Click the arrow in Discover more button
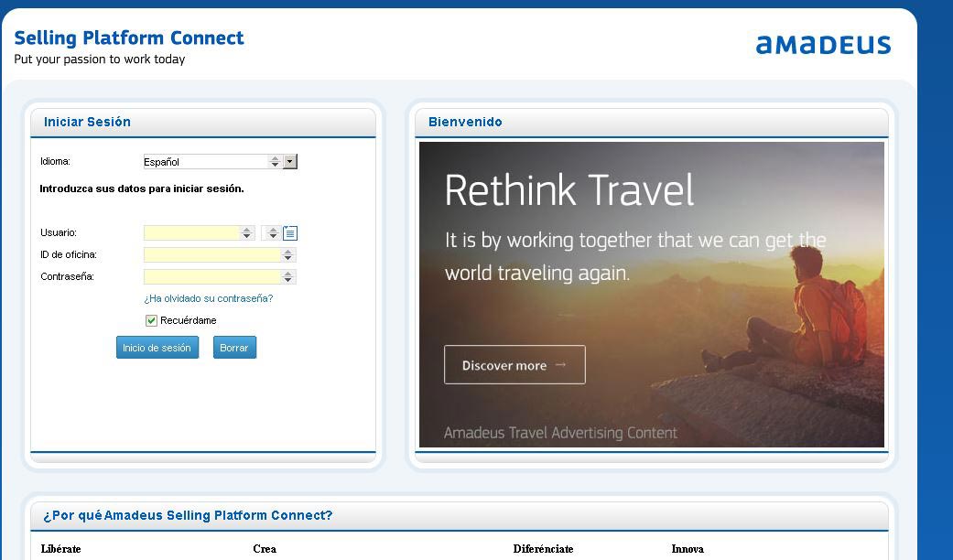This screenshot has height=560, width=953. pyautogui.click(x=560, y=365)
